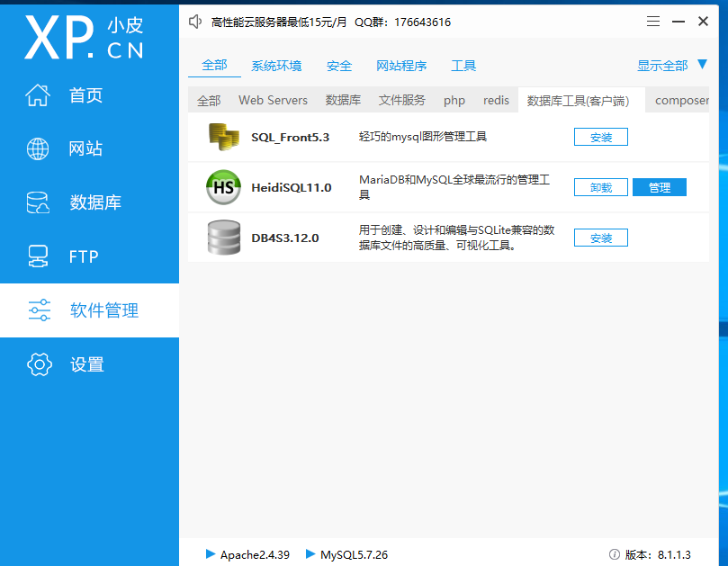Switch to 系统环境 tab
Screen dimensions: 728x566
coord(276,66)
